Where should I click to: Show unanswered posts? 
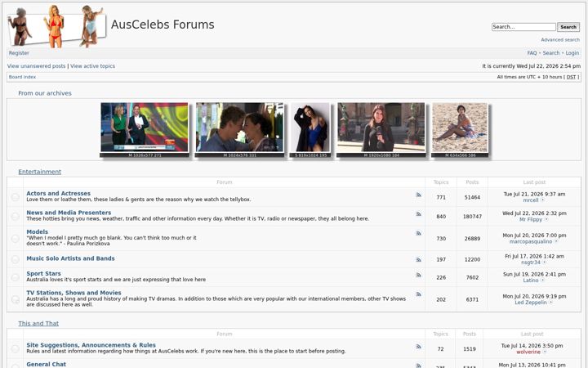coord(37,66)
